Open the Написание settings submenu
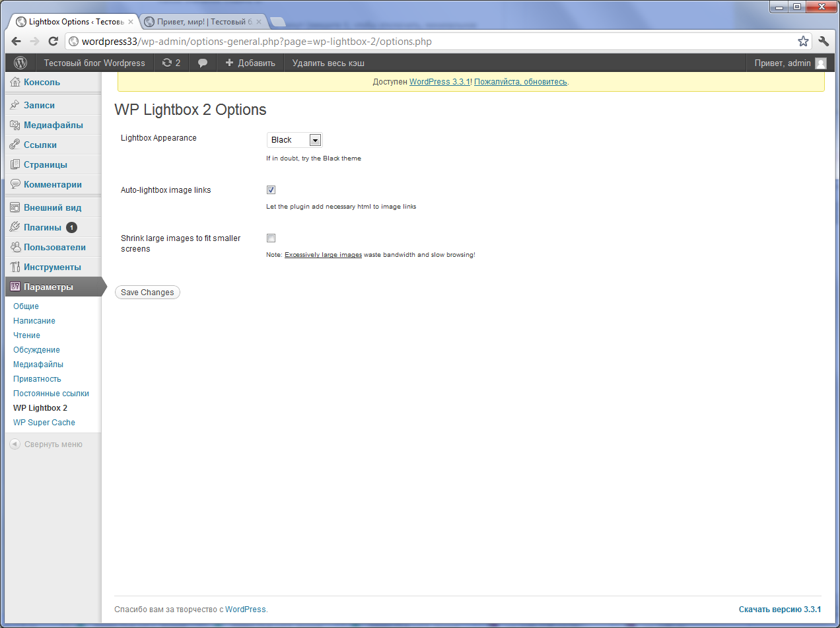 click(34, 321)
